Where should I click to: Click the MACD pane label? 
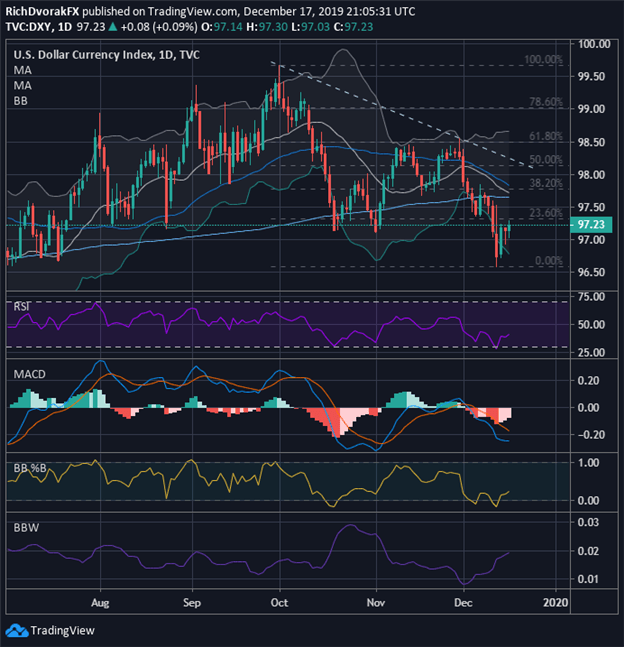click(30, 374)
